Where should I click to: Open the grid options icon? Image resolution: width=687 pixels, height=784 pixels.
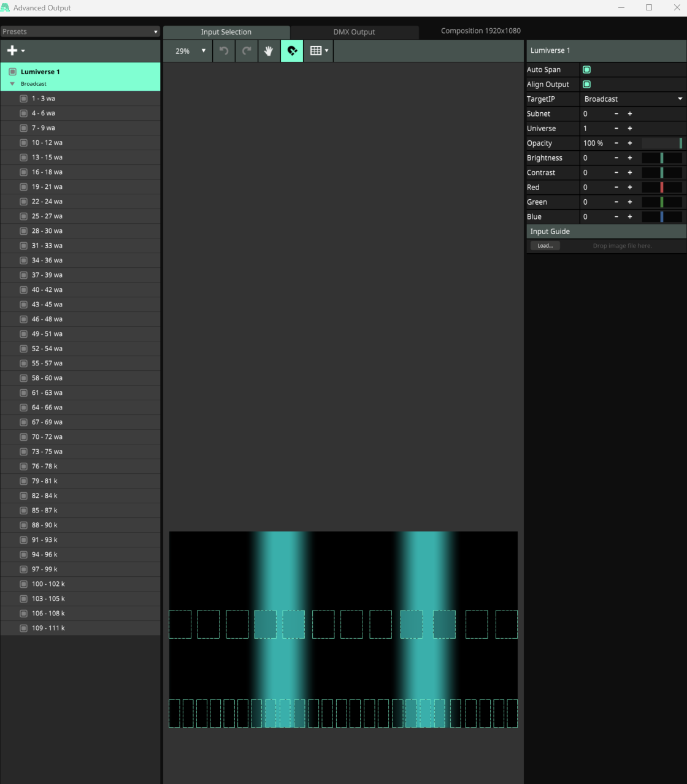[316, 51]
